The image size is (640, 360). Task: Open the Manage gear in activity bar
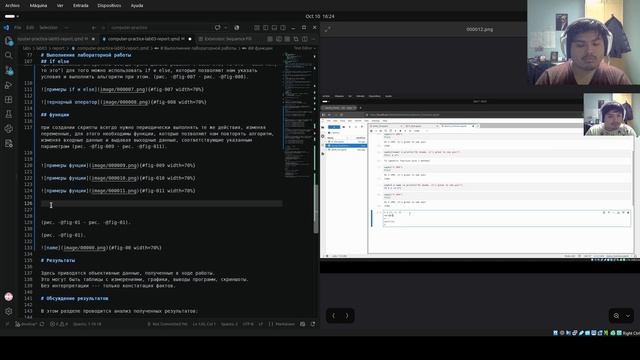click(9, 311)
